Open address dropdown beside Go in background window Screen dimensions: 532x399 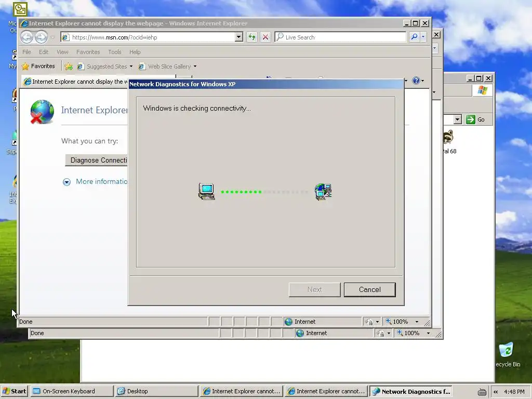pyautogui.click(x=458, y=119)
